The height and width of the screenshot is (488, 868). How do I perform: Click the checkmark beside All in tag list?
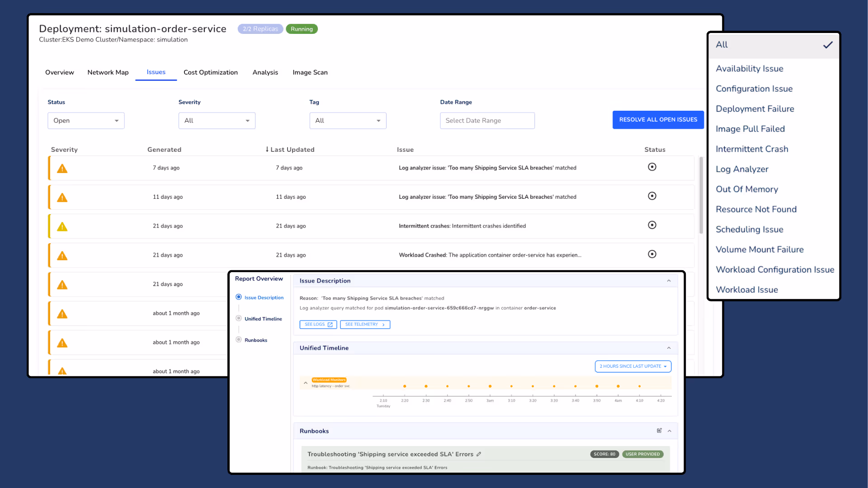click(x=828, y=45)
